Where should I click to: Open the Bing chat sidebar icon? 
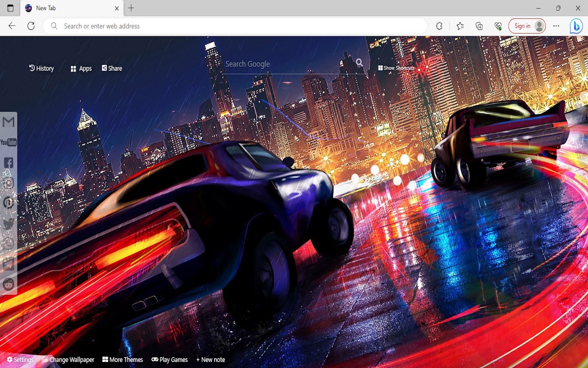pyautogui.click(x=576, y=26)
